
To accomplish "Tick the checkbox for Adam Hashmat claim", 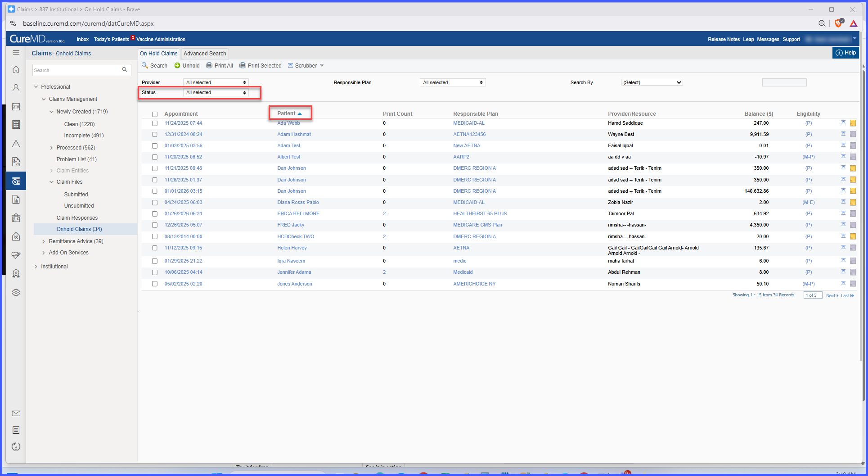I will pyautogui.click(x=155, y=135).
